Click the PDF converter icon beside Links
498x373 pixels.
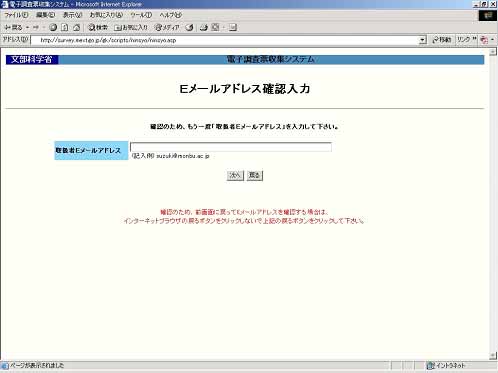click(x=484, y=40)
